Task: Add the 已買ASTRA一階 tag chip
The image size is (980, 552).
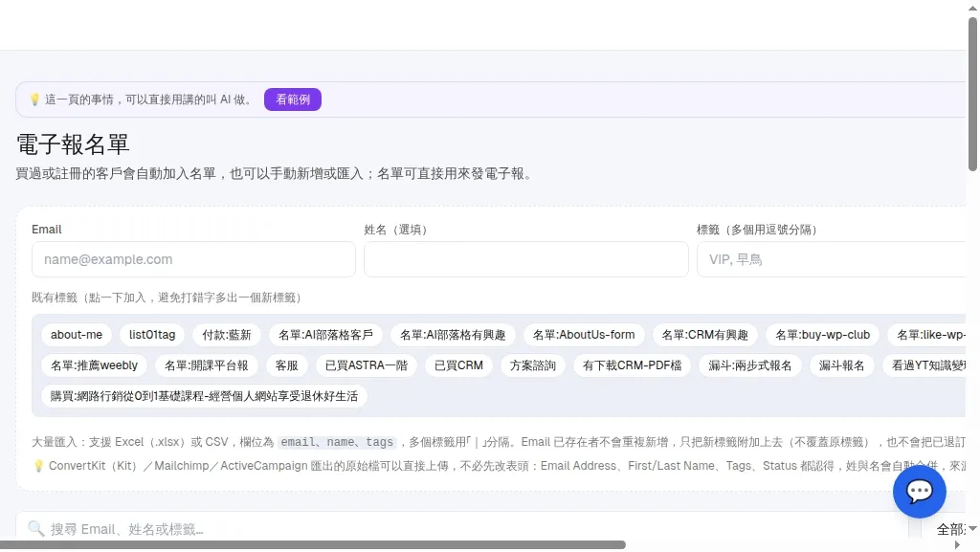Action: (367, 365)
